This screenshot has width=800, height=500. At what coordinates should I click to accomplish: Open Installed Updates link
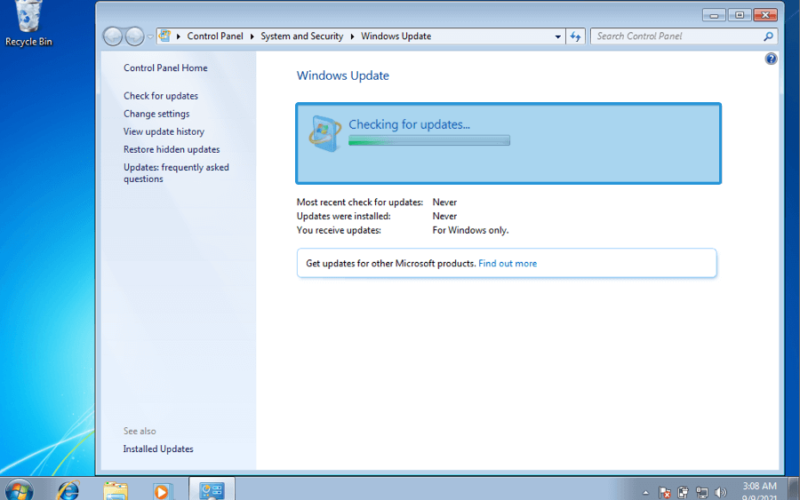click(158, 449)
